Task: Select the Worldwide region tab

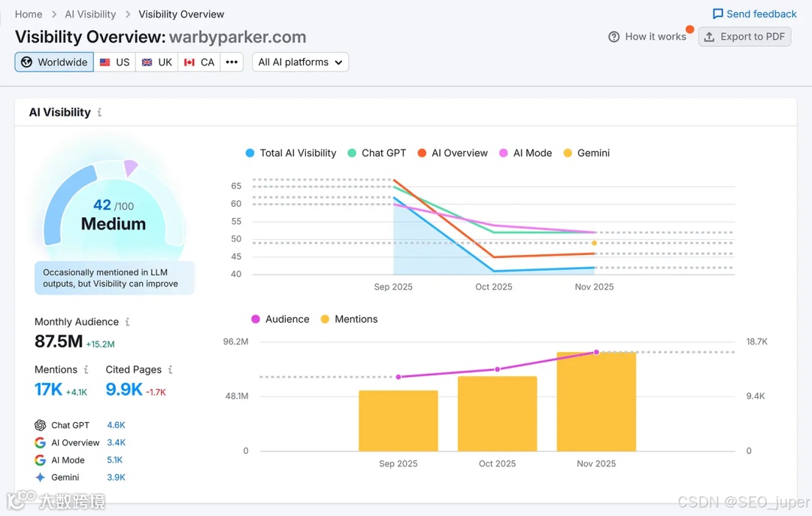Action: pyautogui.click(x=54, y=62)
